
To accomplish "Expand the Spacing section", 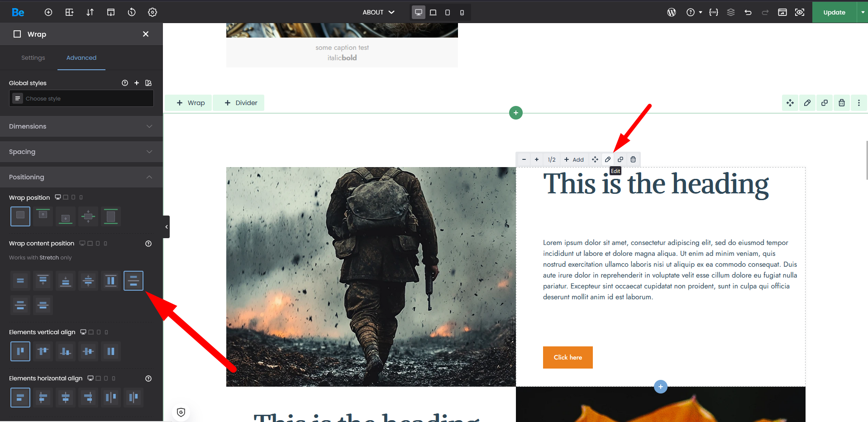I will click(81, 152).
